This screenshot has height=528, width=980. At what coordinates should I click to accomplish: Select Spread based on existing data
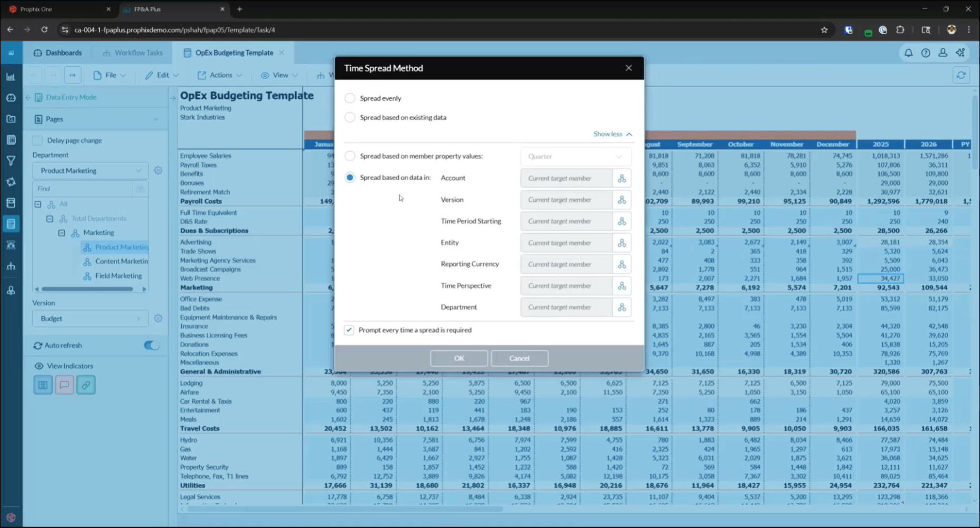pos(350,118)
